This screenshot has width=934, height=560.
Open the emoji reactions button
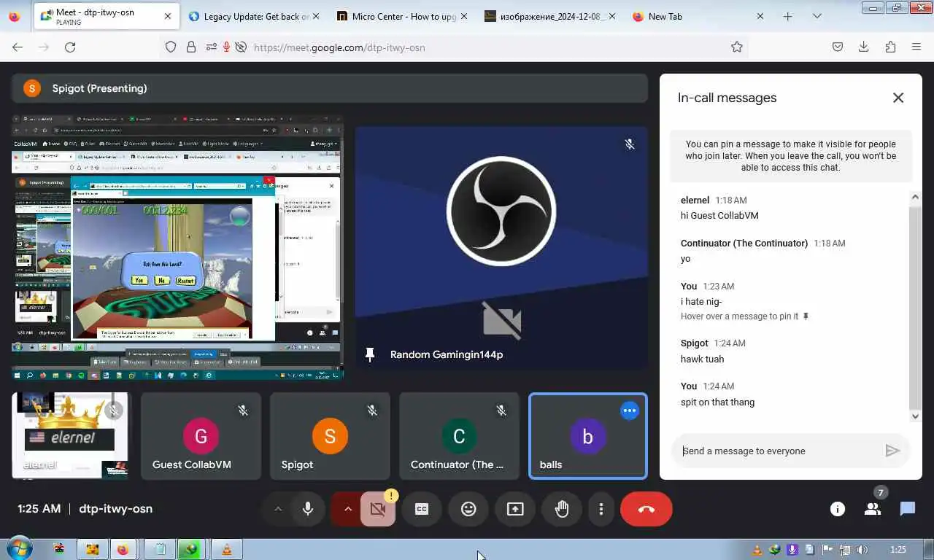tap(468, 509)
